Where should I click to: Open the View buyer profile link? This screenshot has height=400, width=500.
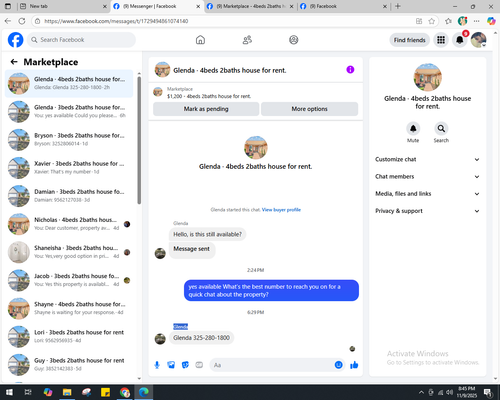pyautogui.click(x=281, y=210)
